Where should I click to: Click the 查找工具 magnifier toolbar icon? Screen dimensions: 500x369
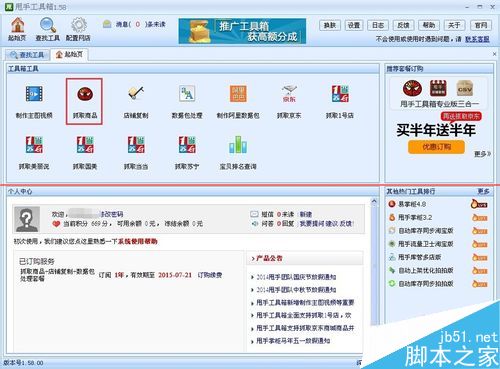point(48,29)
